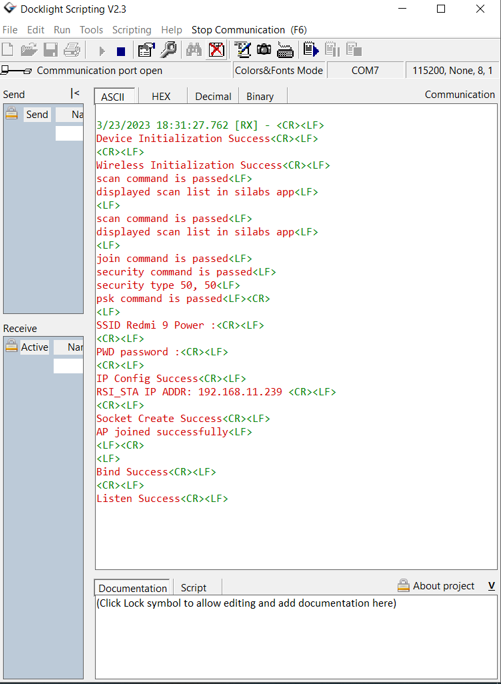Click lock icon in Receive Sequences panel
Viewport: 501px width, 684px height.
click(12, 347)
